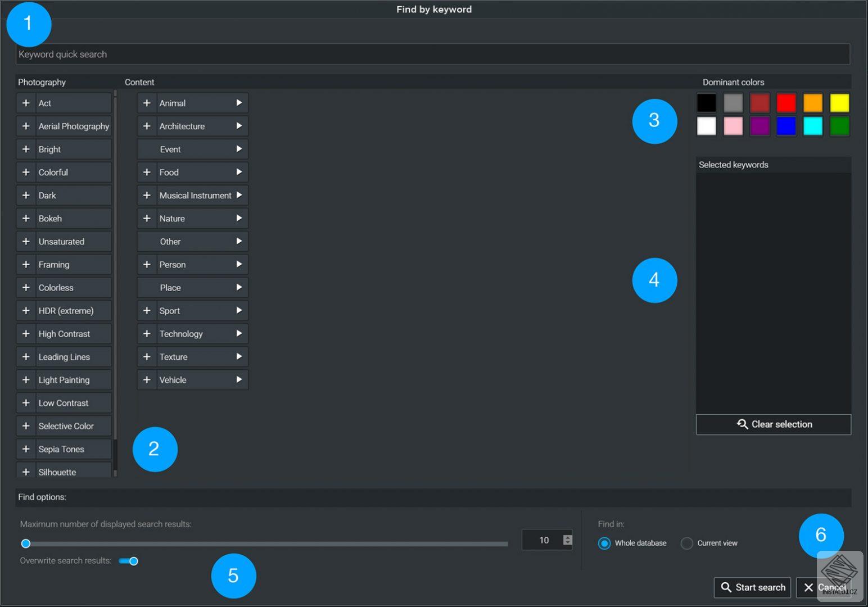Expand the Food submenu arrow
The width and height of the screenshot is (868, 607).
coord(239,172)
